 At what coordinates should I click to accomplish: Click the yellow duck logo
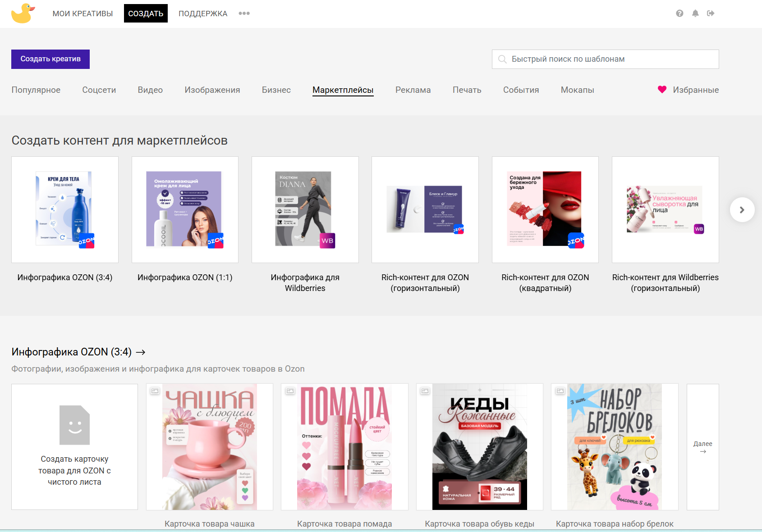pyautogui.click(x=23, y=14)
